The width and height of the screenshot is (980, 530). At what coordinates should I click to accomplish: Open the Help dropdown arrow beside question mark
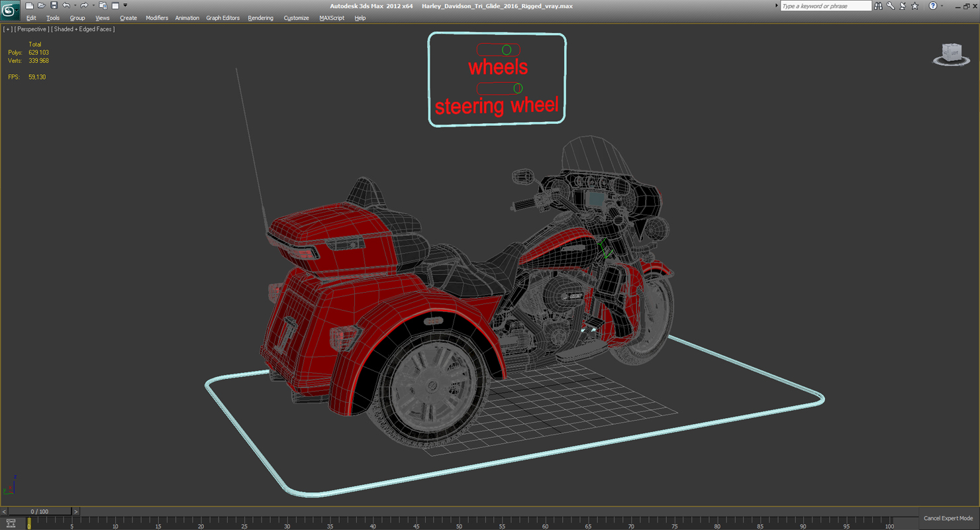click(942, 6)
